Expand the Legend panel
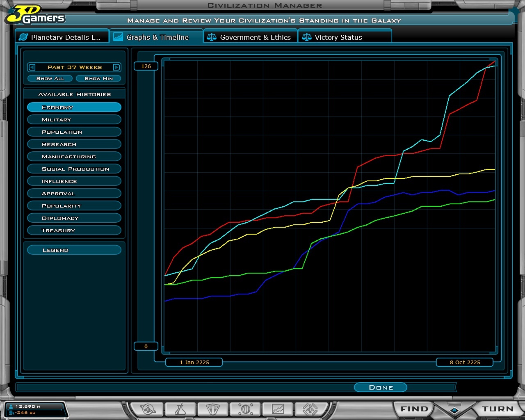Viewport: 525px width, 420px height. click(74, 250)
